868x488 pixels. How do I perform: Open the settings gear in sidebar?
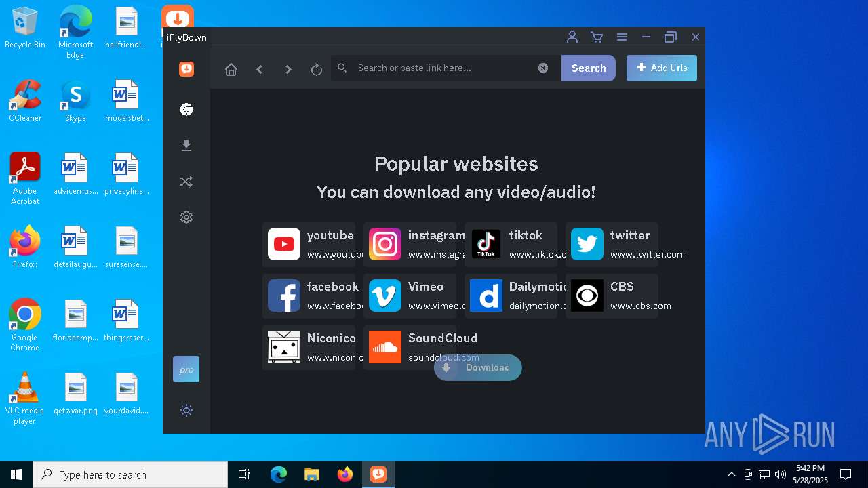(186, 217)
